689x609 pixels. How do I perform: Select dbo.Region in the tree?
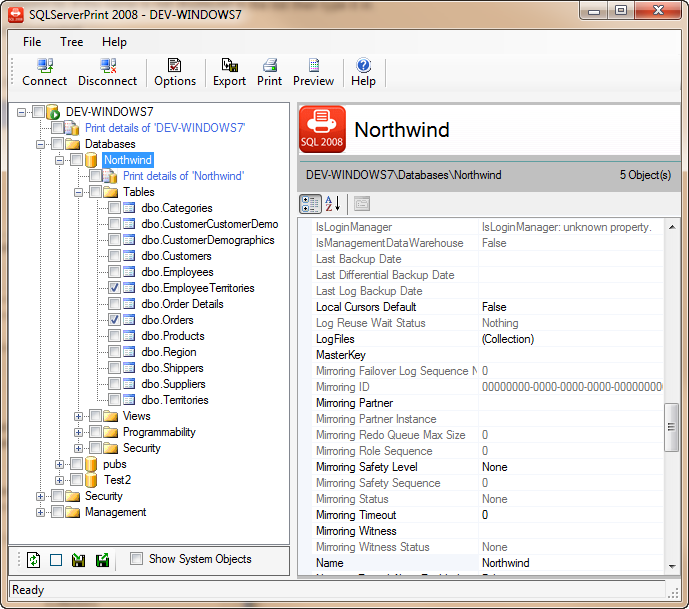pos(169,352)
